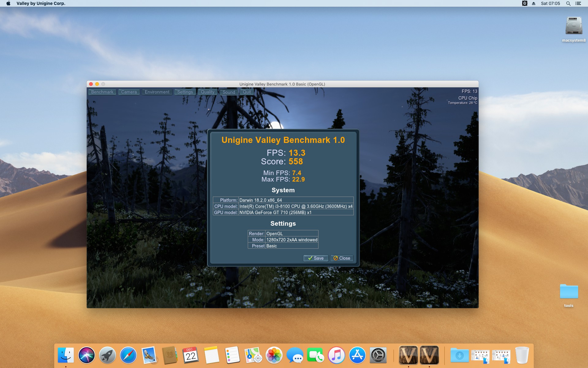Toggle the Sound button
This screenshot has height=368, width=588.
229,92
